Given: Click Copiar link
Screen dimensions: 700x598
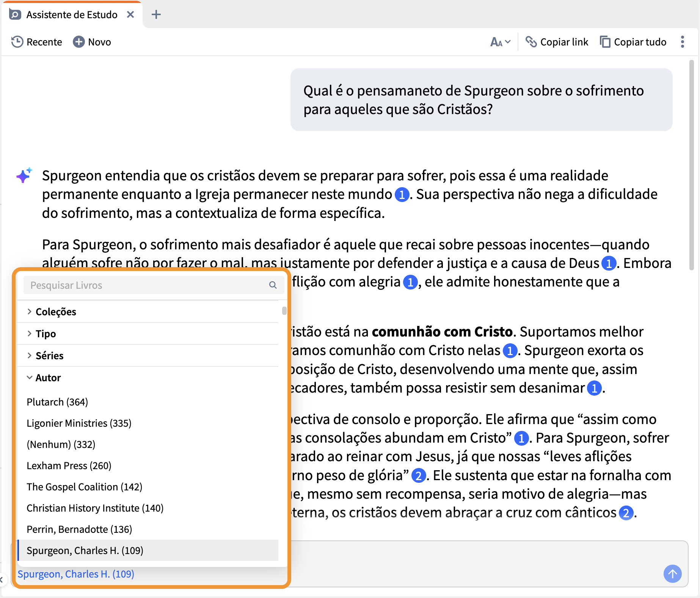Looking at the screenshot, I should pyautogui.click(x=557, y=42).
